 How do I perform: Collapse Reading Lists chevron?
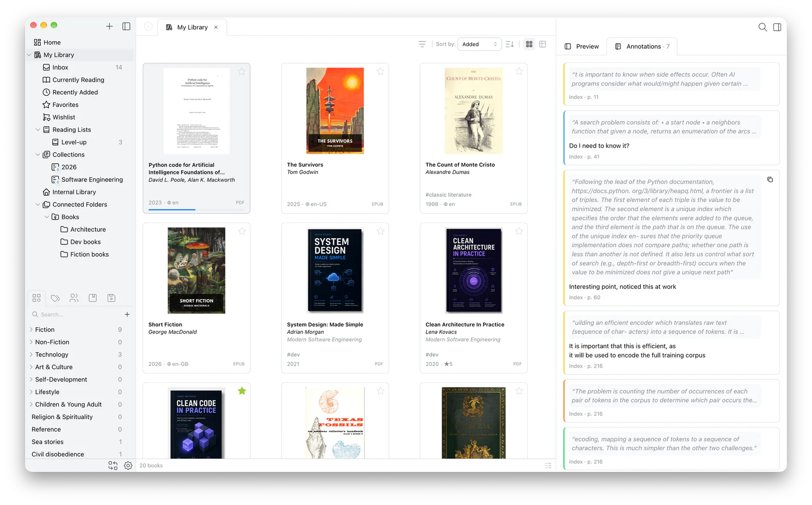click(x=38, y=130)
